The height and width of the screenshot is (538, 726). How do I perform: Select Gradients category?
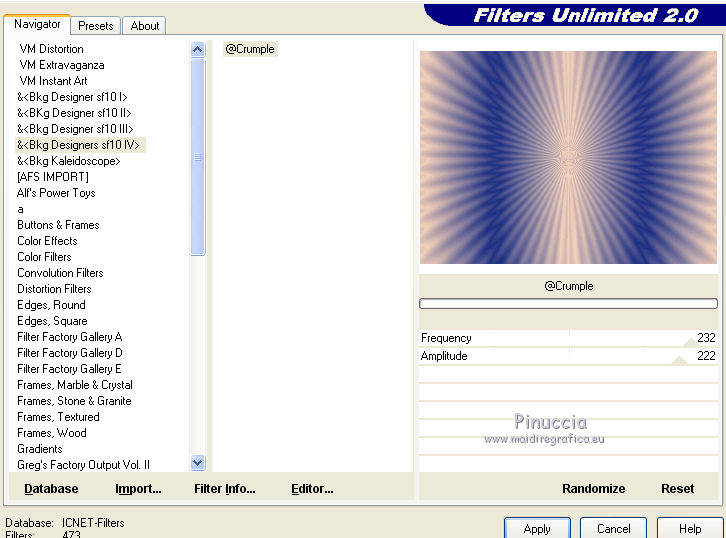(39, 449)
